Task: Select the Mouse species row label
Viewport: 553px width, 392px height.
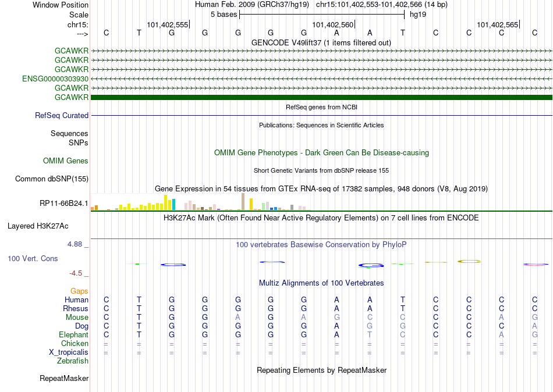Action: 77,318
